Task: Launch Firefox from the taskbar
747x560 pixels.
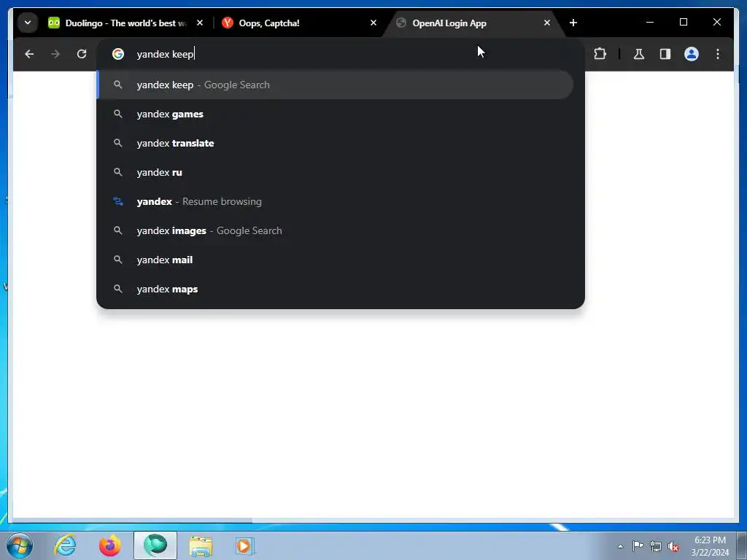Action: (x=110, y=545)
